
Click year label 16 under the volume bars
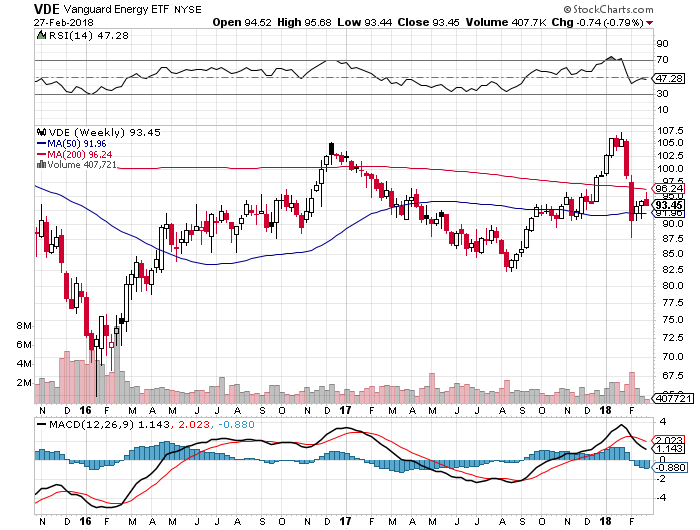point(85,410)
